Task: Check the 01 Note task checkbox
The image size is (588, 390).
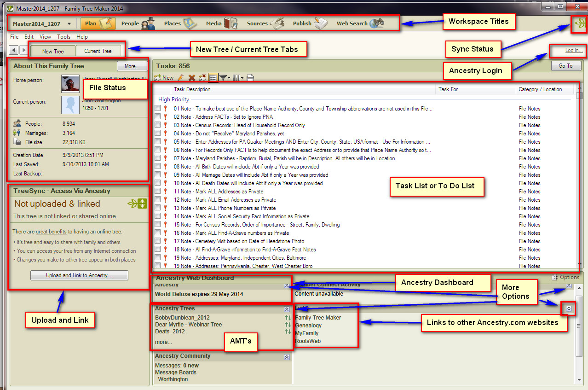Action: (x=158, y=109)
